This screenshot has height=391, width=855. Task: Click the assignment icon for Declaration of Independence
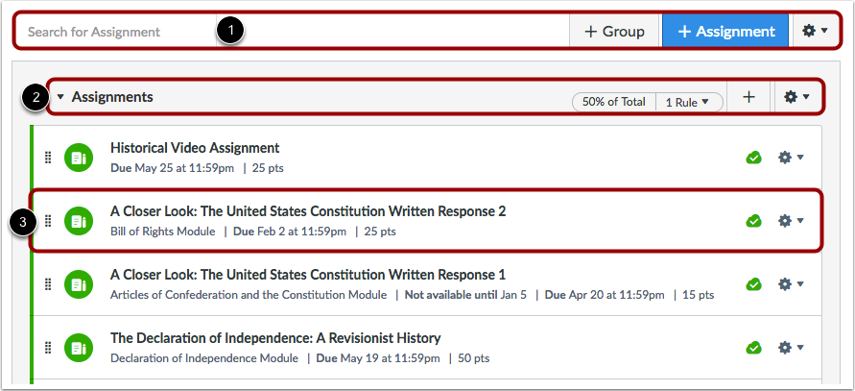point(79,347)
